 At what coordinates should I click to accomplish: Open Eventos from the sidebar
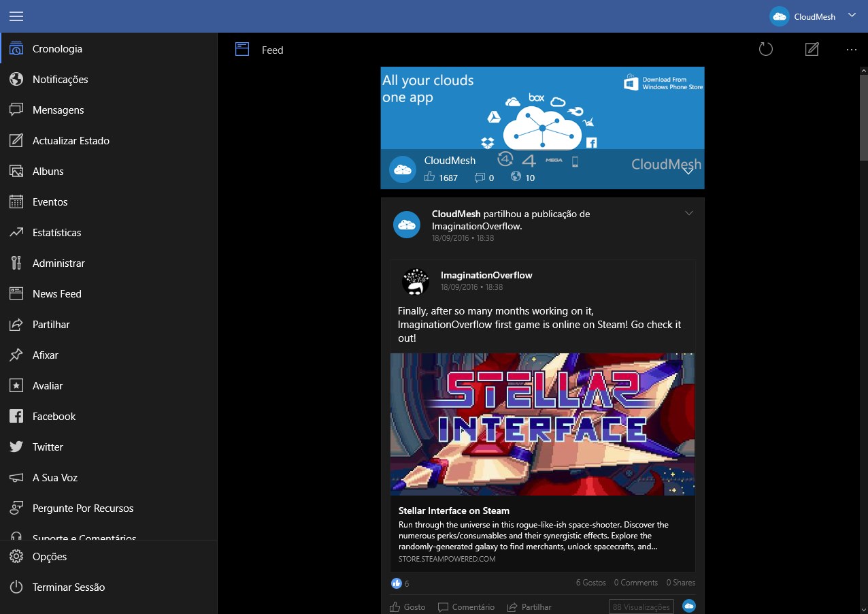click(x=50, y=201)
